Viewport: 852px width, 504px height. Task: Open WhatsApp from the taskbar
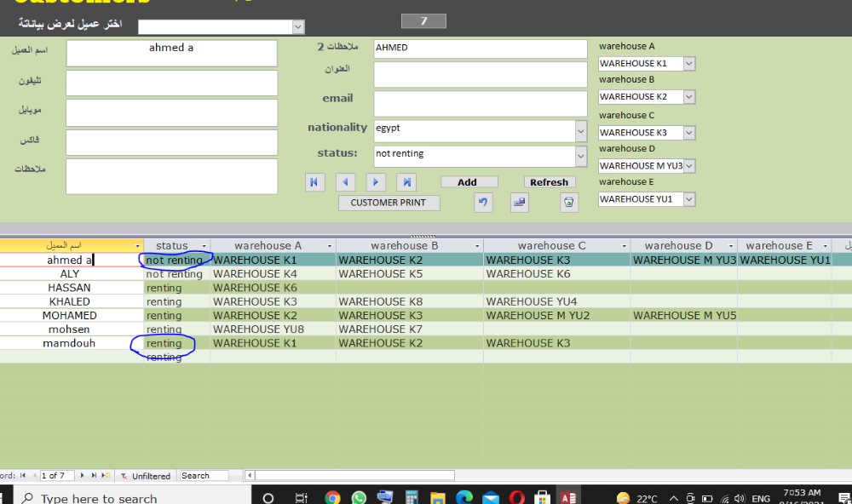359,497
